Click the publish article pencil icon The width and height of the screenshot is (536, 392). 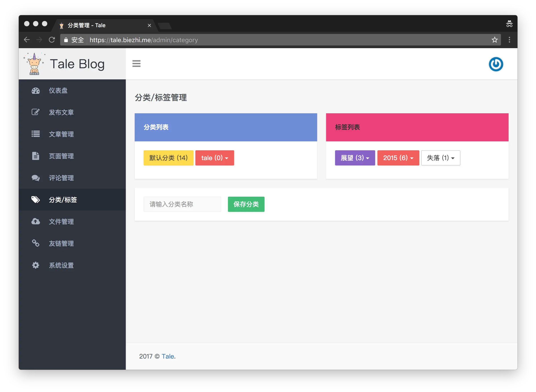pos(36,112)
